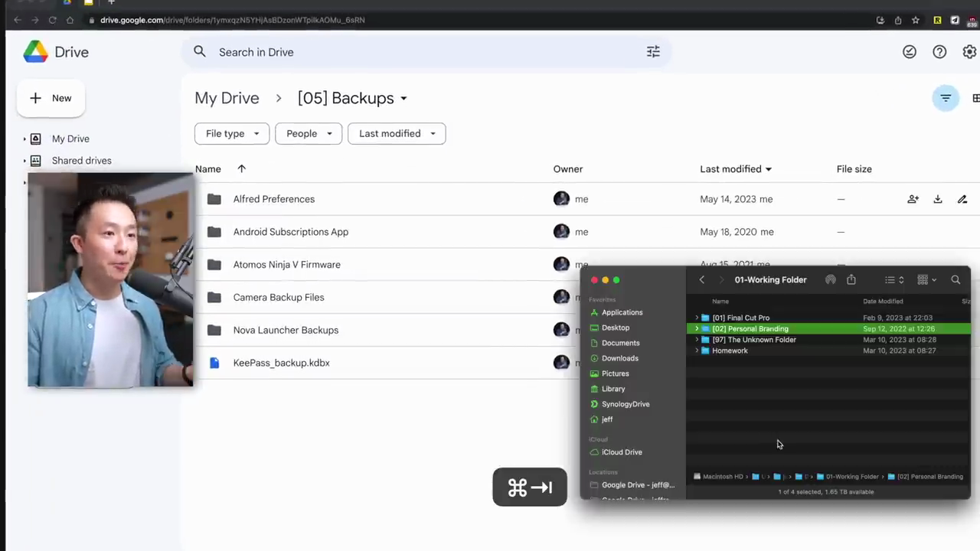Open Google Drive - jeff@ location in Finder
This screenshot has width=980, height=551.
[632, 485]
